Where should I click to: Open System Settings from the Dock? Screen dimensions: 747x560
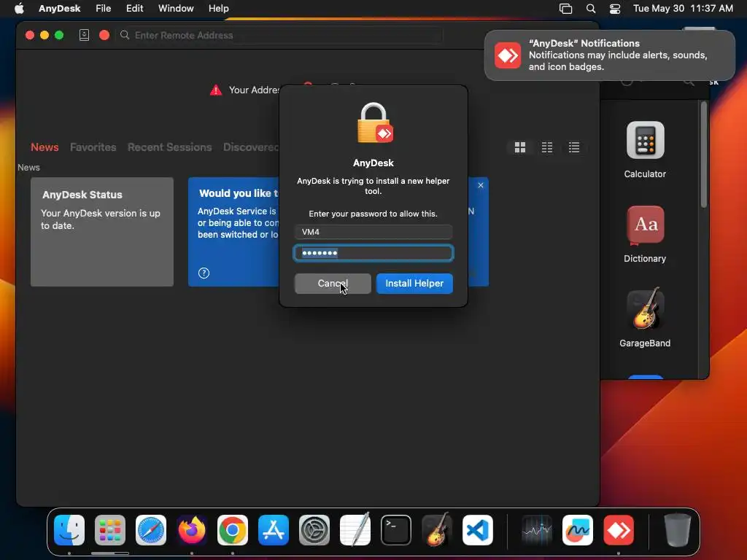click(x=314, y=530)
